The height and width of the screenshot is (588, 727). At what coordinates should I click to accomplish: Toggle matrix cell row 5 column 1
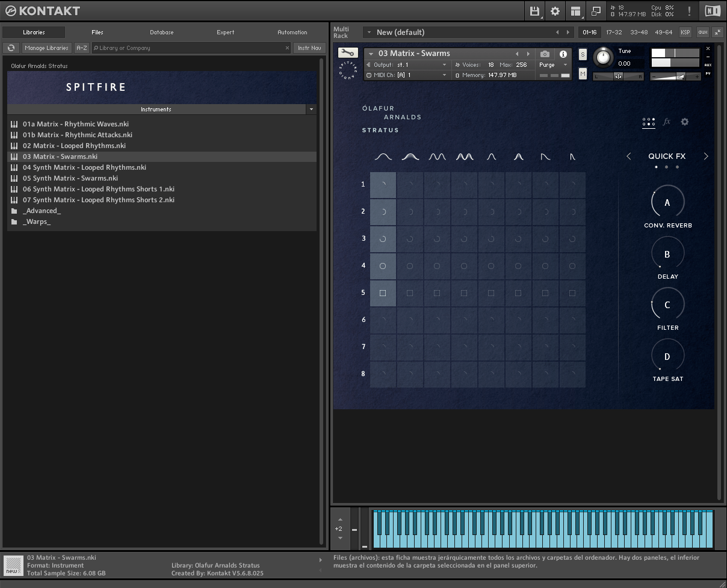[x=383, y=293]
